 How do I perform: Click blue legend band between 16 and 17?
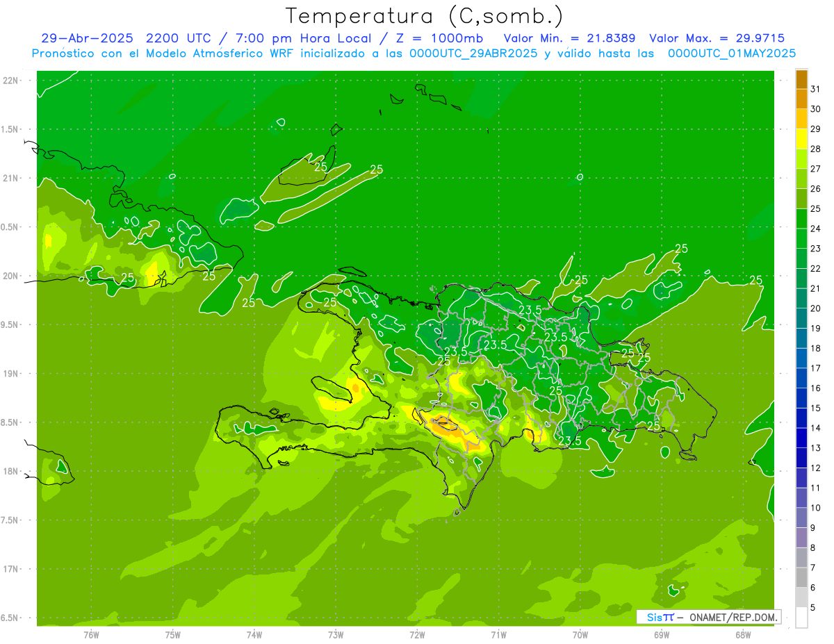point(801,379)
